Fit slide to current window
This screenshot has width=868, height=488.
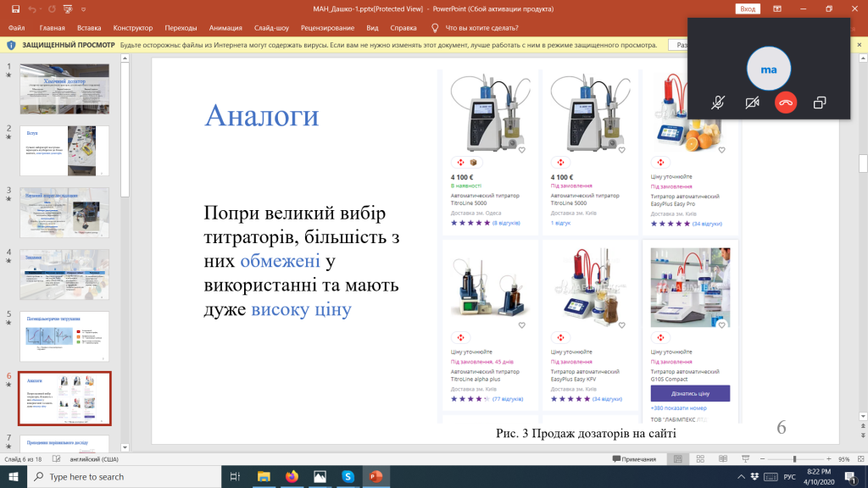[x=861, y=459]
